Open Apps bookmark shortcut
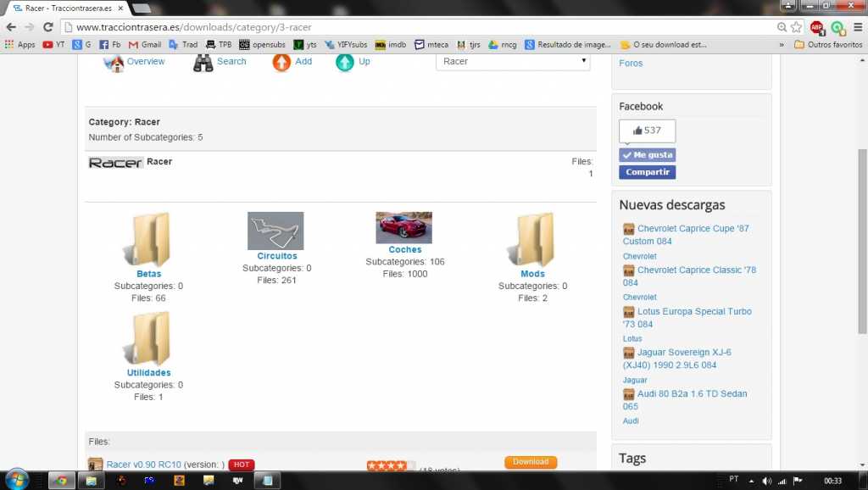Screen dimensions: 868x490 (20, 44)
